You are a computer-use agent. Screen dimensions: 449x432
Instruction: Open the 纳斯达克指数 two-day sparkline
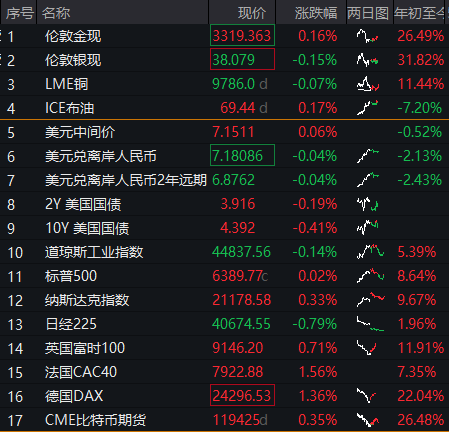coord(371,300)
